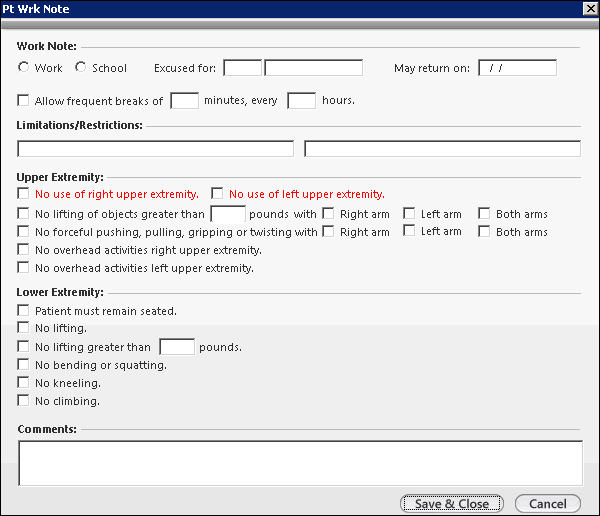Check Both arms on the lifting row

[484, 213]
